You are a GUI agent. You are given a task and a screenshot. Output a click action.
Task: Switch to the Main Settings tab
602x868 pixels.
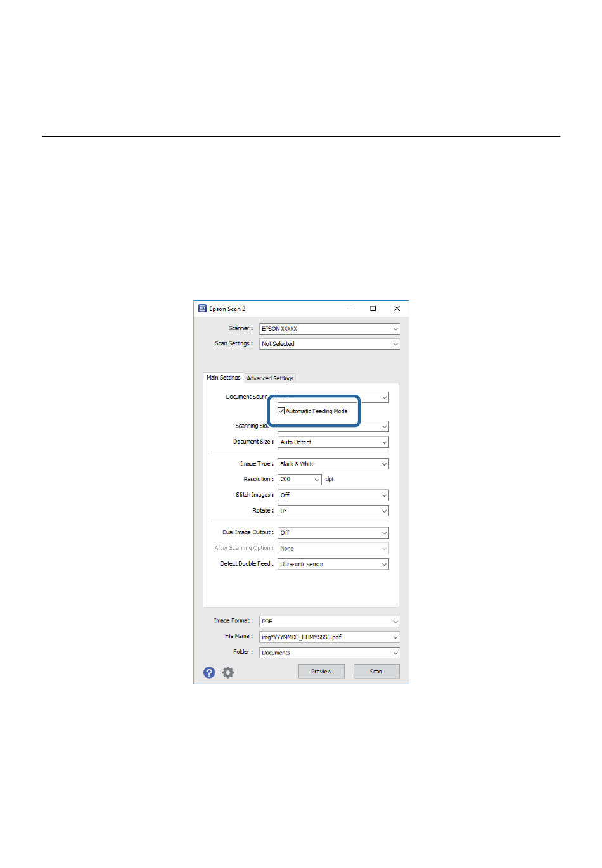pos(224,378)
